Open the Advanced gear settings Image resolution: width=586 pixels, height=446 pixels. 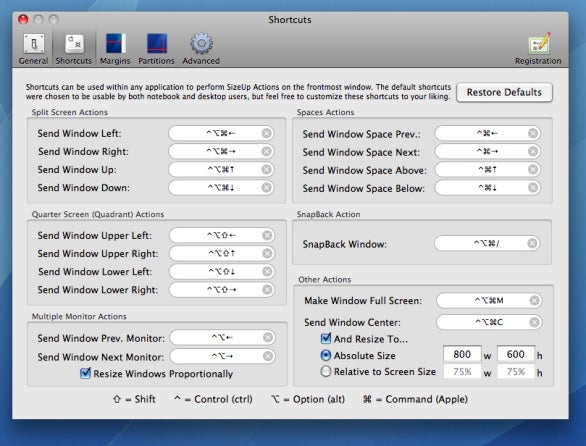201,49
